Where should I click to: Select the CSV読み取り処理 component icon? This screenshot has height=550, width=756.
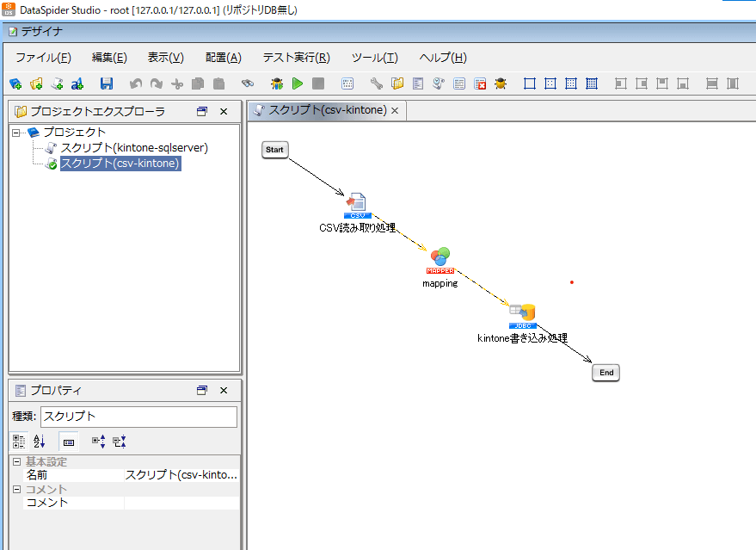[x=357, y=205]
